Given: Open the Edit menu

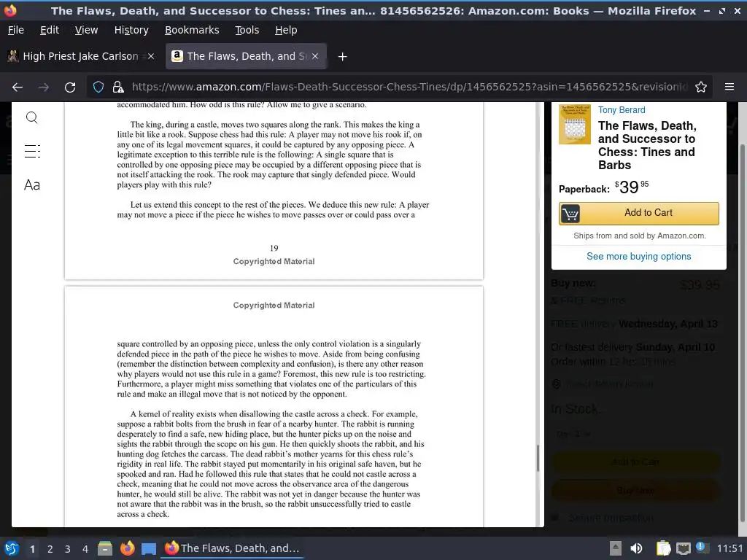Looking at the screenshot, I should [50, 30].
